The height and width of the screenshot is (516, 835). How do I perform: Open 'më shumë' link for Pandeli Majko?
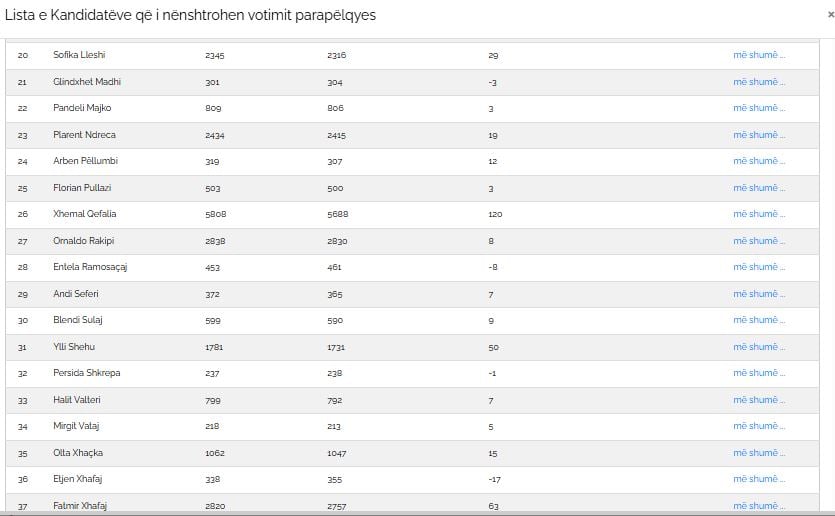[x=759, y=108]
